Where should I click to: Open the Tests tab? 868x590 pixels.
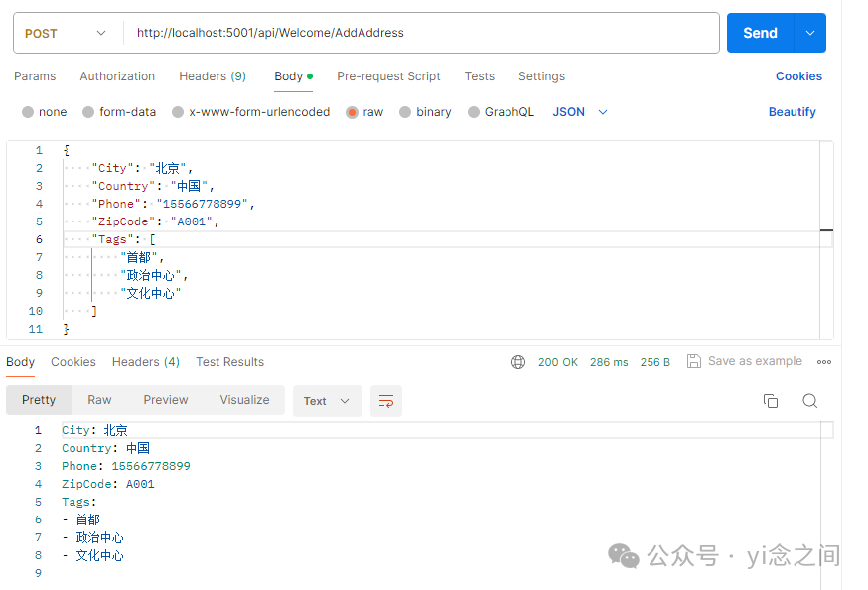click(480, 76)
